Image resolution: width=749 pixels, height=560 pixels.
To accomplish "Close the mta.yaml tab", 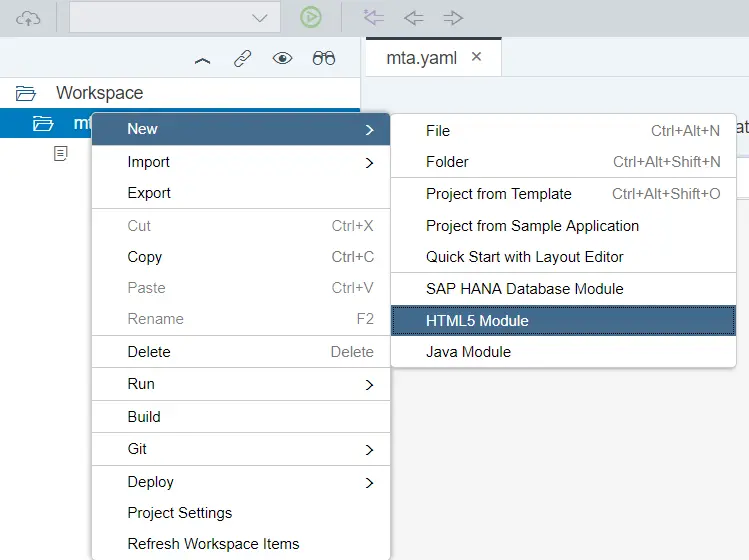I will coord(476,56).
